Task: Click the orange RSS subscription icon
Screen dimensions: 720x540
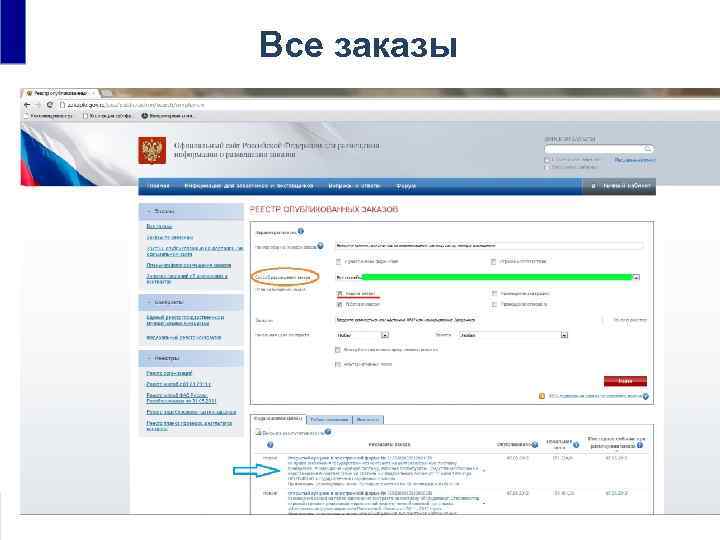Action: point(541,396)
